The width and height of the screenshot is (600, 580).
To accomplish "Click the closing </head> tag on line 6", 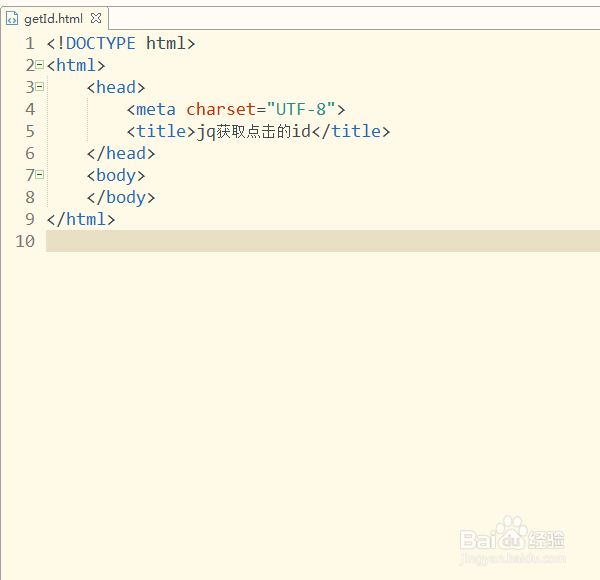I will coord(121,153).
